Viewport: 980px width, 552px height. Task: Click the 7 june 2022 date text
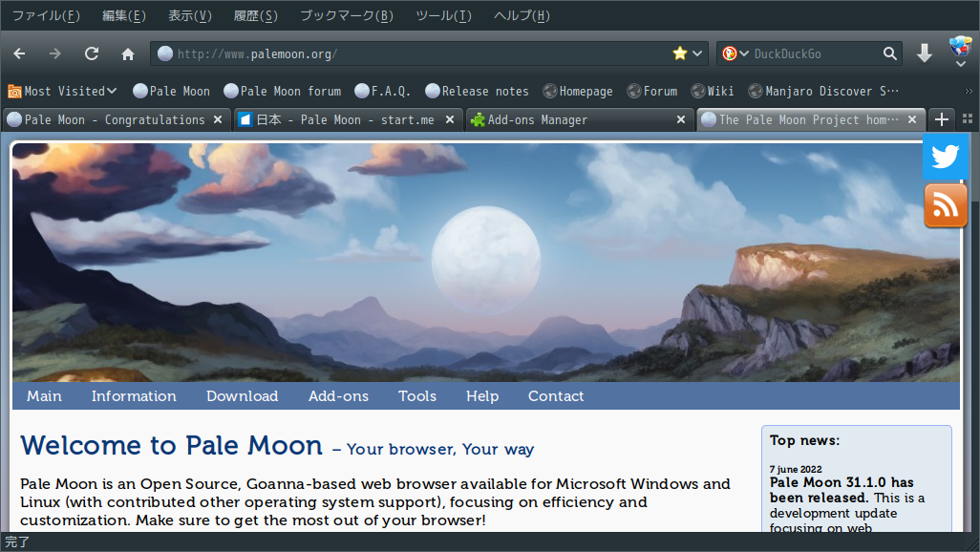tap(796, 469)
